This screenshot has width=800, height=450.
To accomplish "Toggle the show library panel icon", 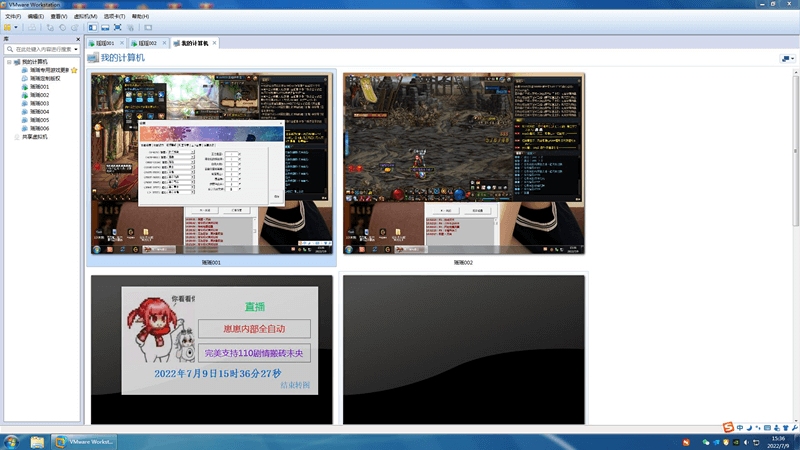I will 92,28.
